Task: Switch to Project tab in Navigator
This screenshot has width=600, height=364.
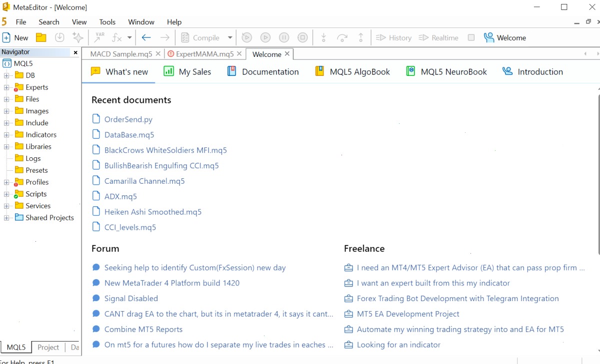Action: [x=48, y=347]
